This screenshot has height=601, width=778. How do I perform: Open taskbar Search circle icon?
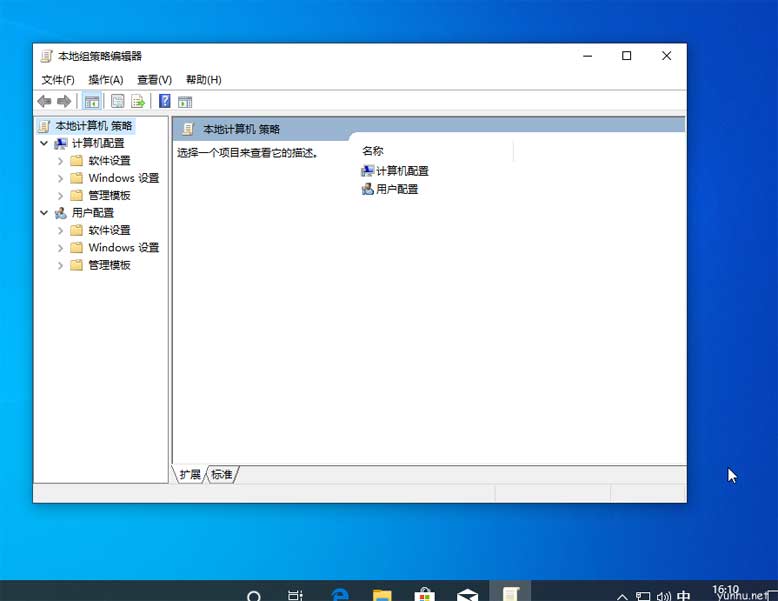tap(254, 596)
